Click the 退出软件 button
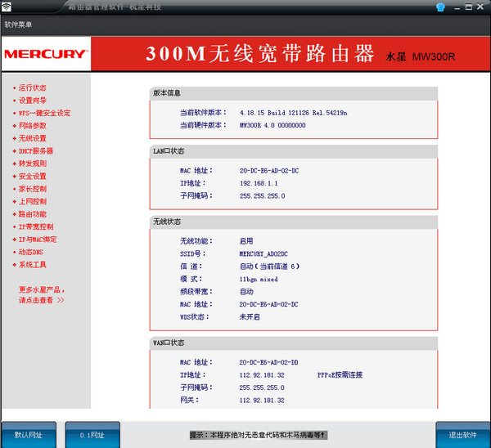491x448 pixels. [x=462, y=435]
